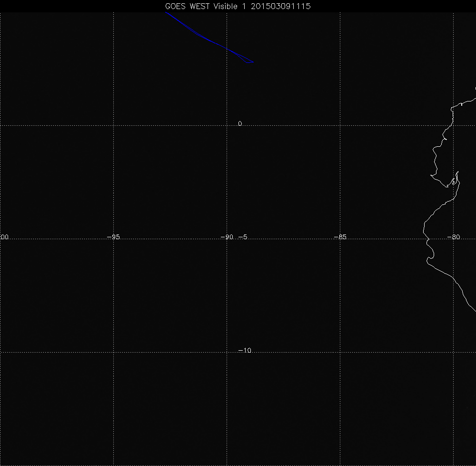
Task: Click the -10 latitude label
Action: [x=244, y=350]
